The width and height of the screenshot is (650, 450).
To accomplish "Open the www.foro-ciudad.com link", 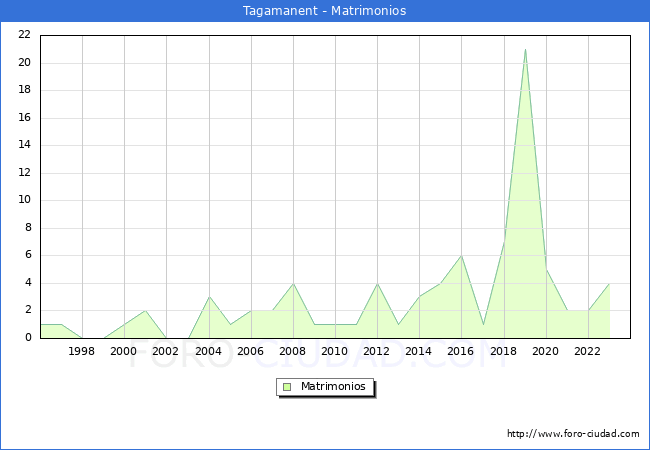I will pos(573,434).
